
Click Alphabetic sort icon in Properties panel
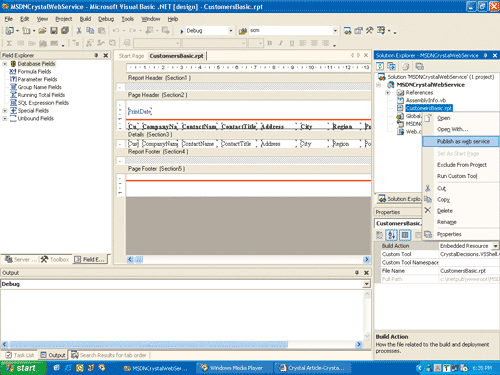pyautogui.click(x=391, y=235)
